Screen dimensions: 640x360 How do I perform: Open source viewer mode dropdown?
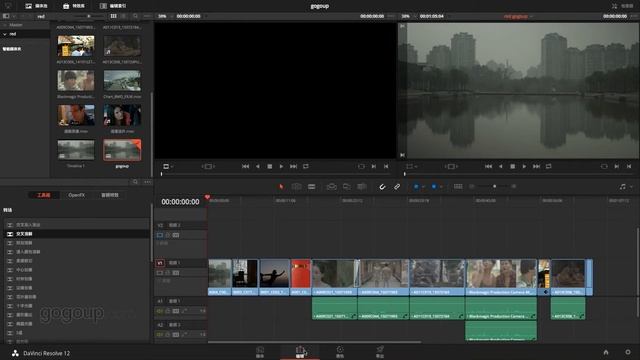tap(168, 167)
